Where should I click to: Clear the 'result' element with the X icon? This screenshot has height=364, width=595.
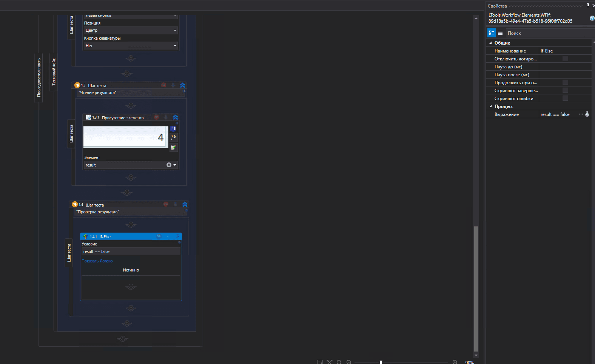[x=169, y=165]
